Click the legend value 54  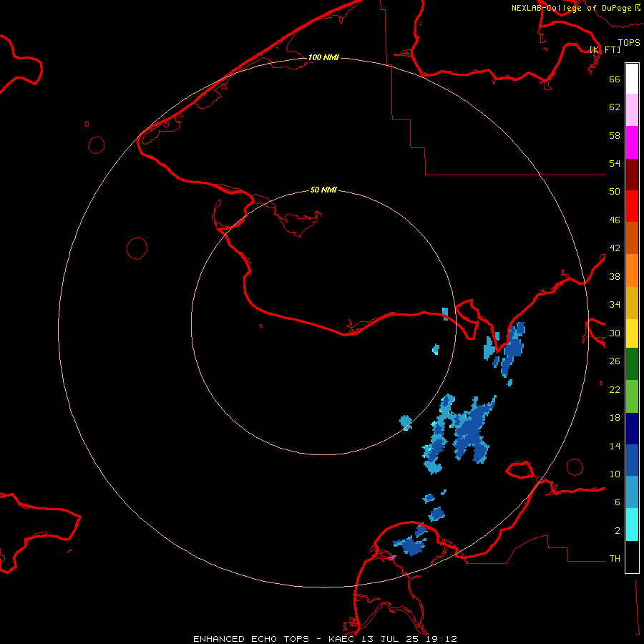click(x=615, y=163)
